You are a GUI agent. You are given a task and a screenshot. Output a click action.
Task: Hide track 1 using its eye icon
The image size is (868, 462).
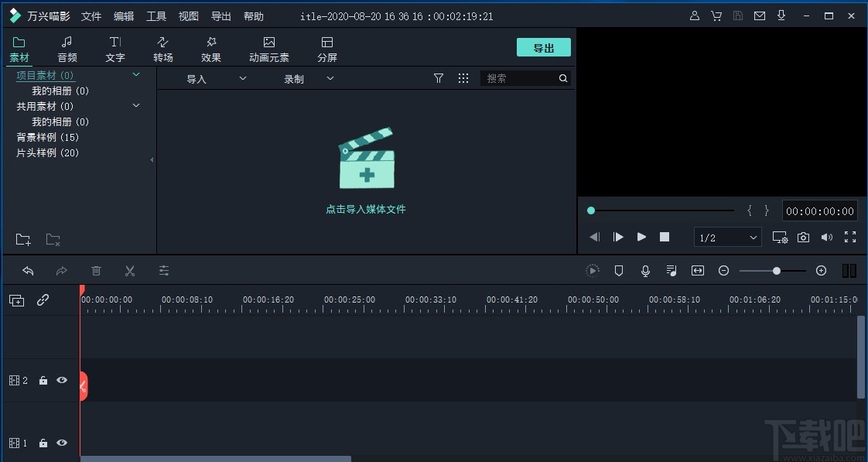point(61,443)
